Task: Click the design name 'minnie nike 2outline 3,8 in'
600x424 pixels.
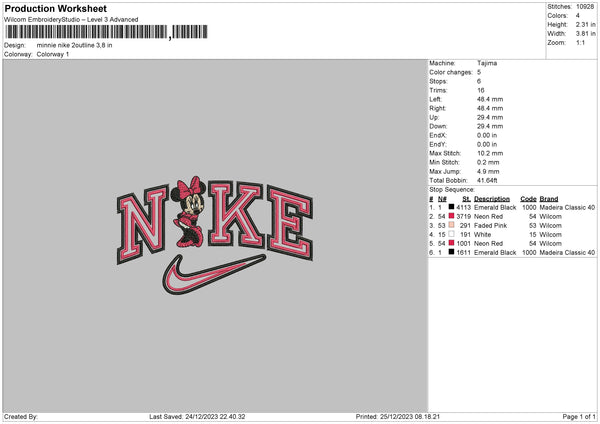Action: [x=74, y=45]
